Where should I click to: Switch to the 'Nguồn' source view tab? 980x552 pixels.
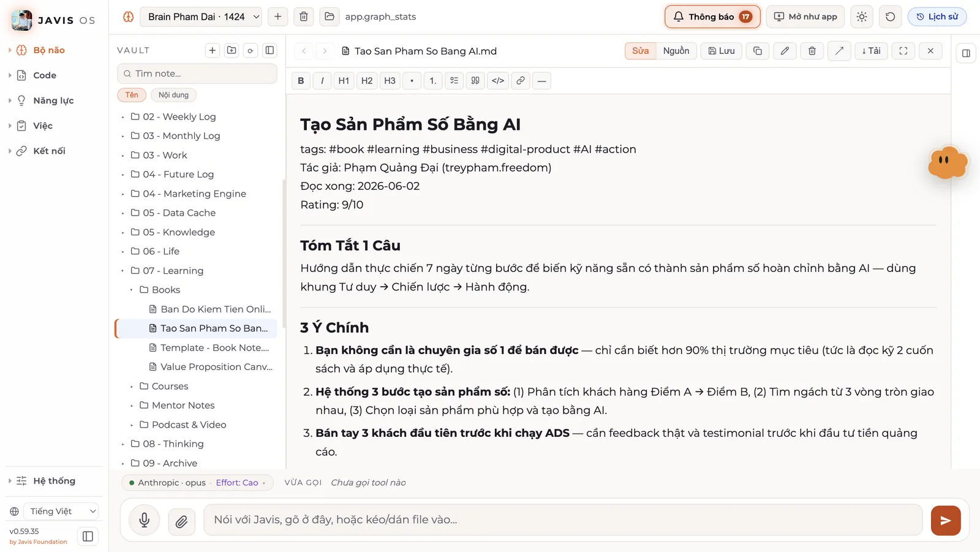[676, 51]
